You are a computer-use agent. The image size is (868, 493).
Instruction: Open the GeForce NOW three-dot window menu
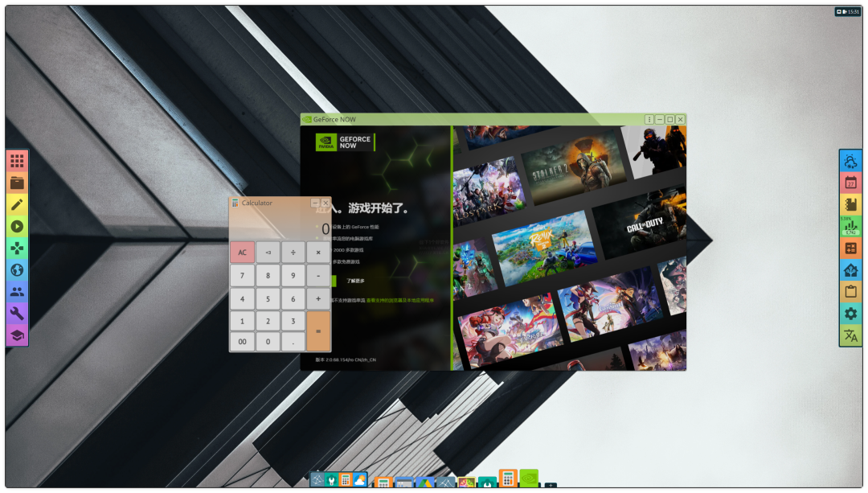pyautogui.click(x=649, y=119)
